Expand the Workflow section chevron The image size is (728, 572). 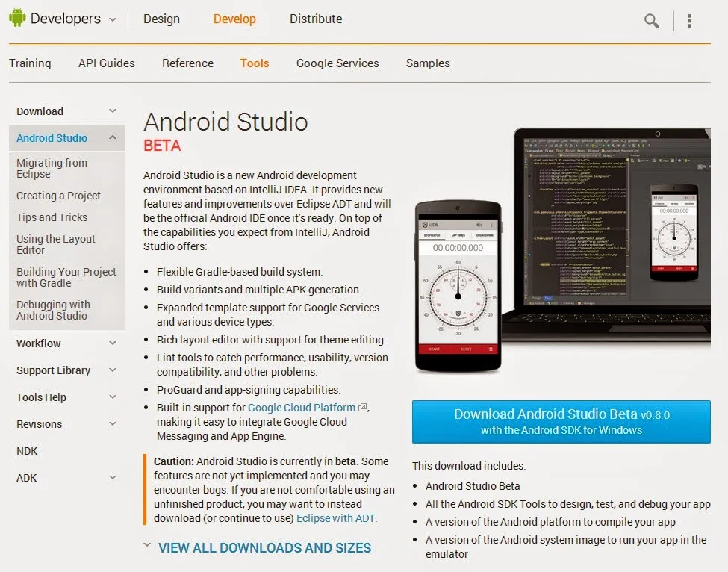tap(112, 343)
